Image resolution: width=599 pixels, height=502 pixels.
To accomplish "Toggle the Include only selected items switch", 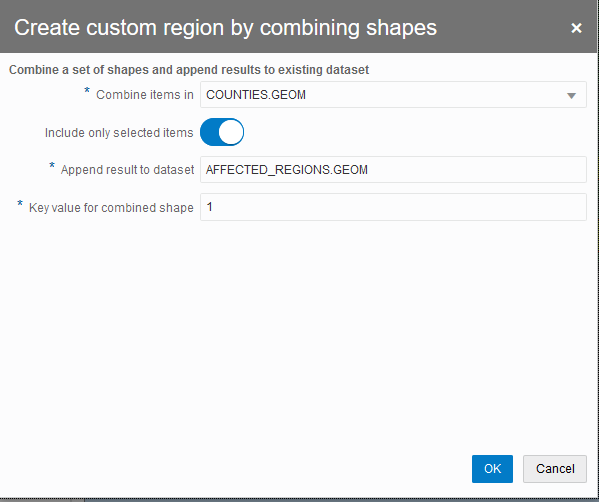I will tap(222, 132).
